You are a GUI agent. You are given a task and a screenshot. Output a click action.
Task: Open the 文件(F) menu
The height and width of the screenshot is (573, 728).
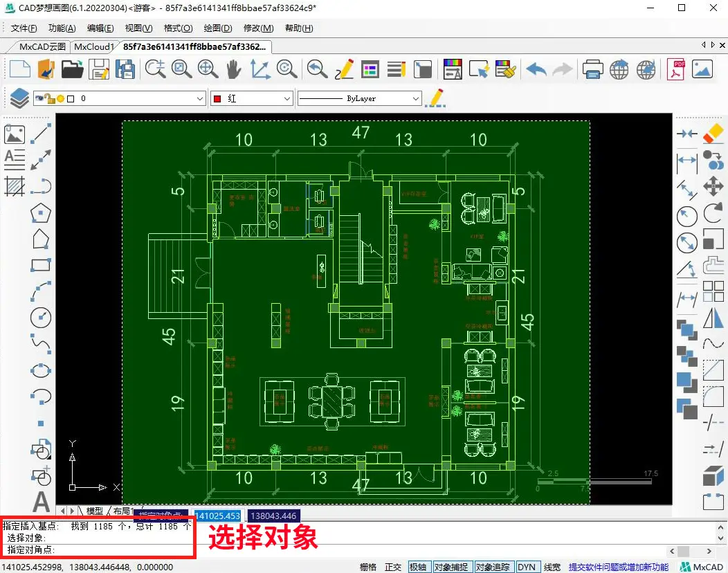pyautogui.click(x=24, y=28)
